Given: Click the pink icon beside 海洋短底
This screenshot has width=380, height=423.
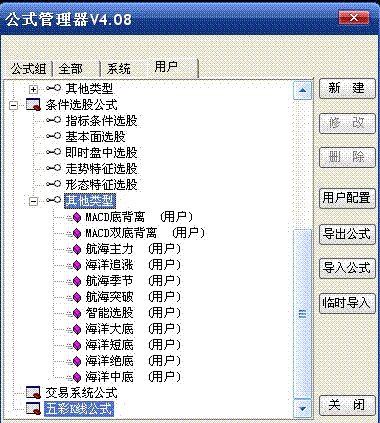Looking at the screenshot, I should (x=77, y=345).
